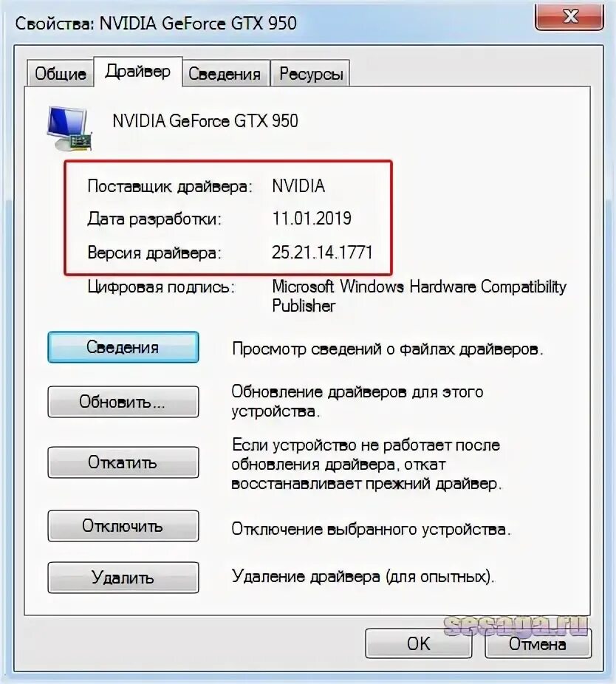Go to the Ресурсы tab
The height and width of the screenshot is (684, 616).
point(311,73)
